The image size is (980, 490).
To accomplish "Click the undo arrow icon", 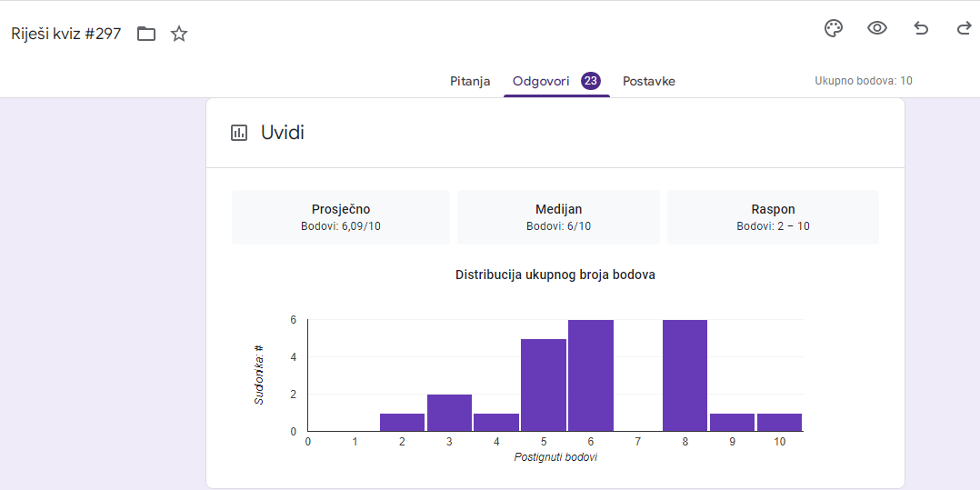I will [x=921, y=28].
